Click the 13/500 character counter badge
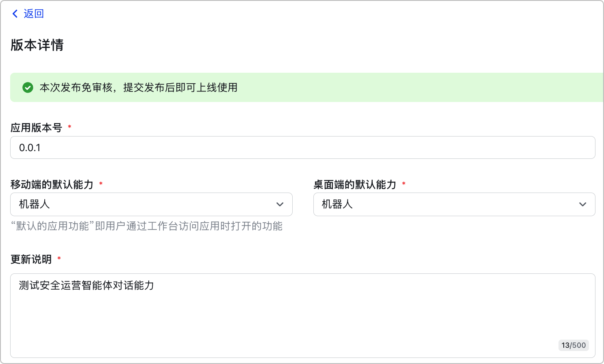 click(x=574, y=345)
